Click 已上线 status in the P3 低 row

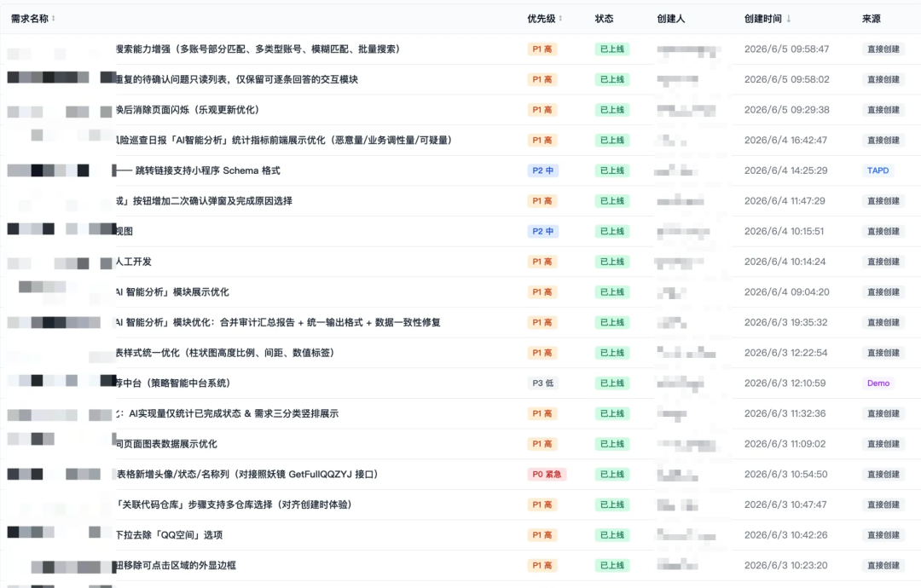pos(612,383)
